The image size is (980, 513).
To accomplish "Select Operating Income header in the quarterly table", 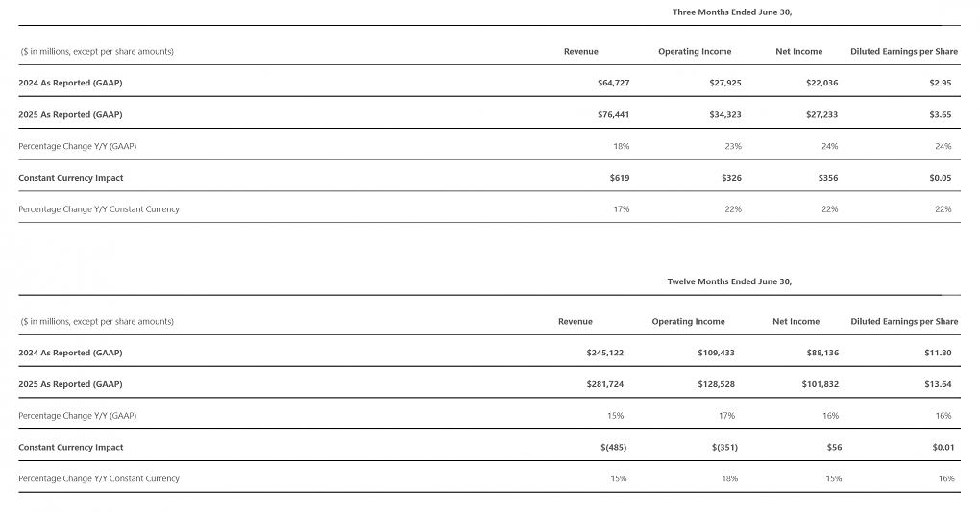I will point(695,51).
